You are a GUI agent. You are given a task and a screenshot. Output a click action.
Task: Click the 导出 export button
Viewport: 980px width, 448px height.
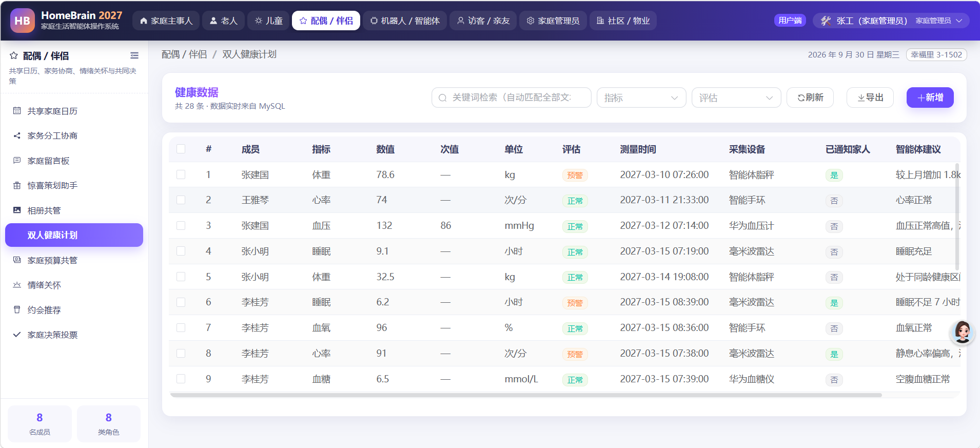point(870,98)
